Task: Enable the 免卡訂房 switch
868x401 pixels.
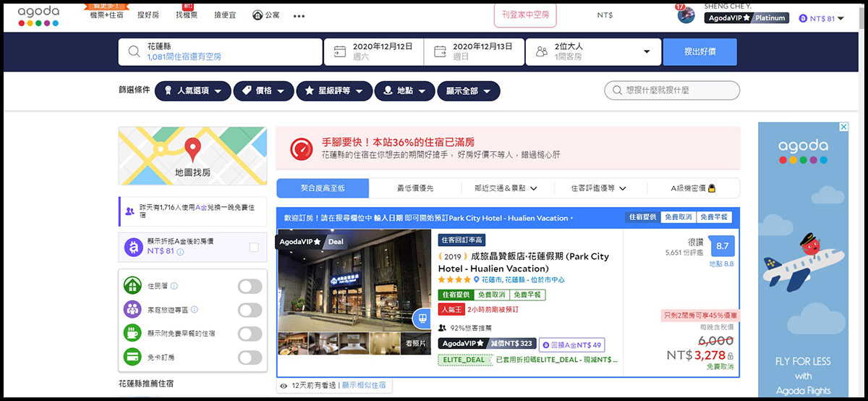Action: coord(250,358)
